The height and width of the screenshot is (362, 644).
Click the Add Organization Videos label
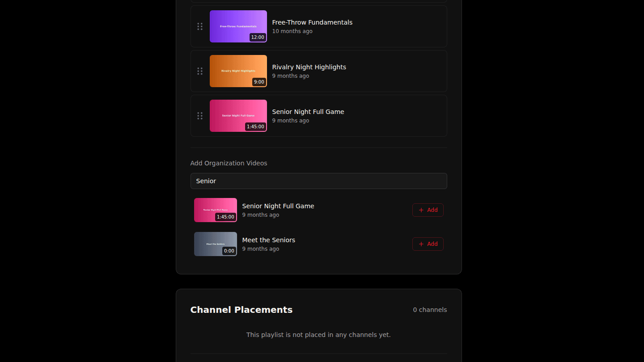click(x=229, y=163)
